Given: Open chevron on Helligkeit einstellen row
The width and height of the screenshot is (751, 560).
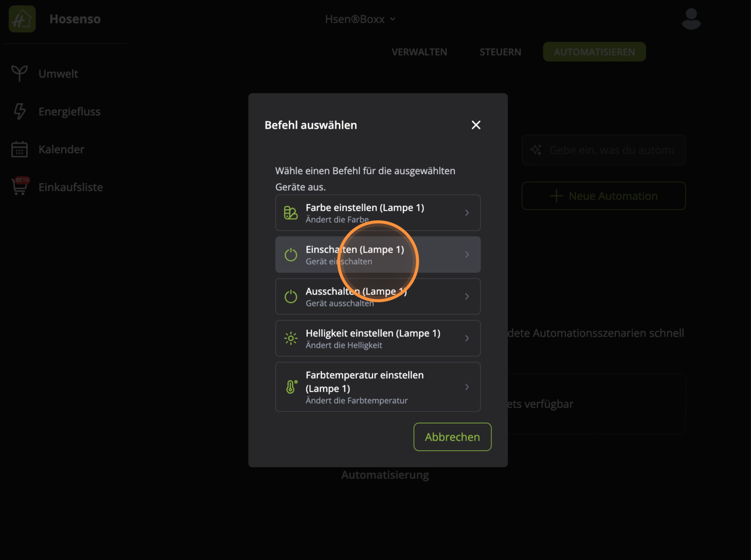Looking at the screenshot, I should click(x=467, y=338).
